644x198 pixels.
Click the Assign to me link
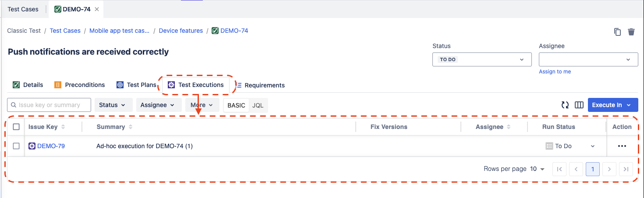click(x=555, y=72)
